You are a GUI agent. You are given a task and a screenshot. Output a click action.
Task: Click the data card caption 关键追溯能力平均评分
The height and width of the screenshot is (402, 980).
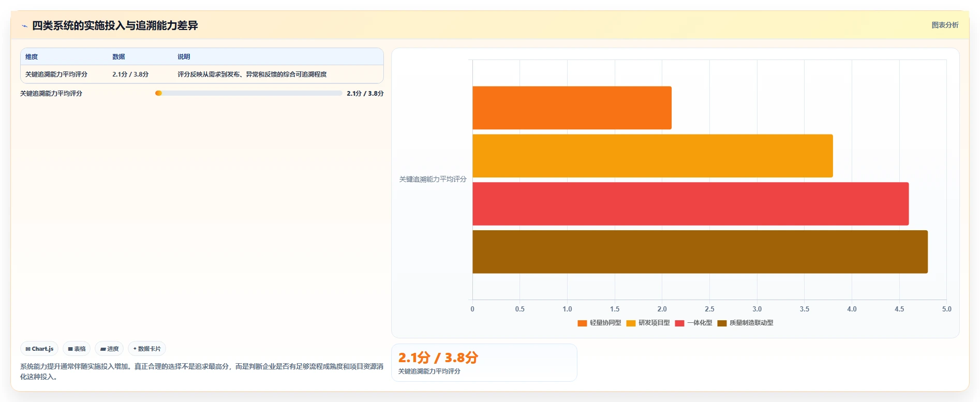[429, 371]
